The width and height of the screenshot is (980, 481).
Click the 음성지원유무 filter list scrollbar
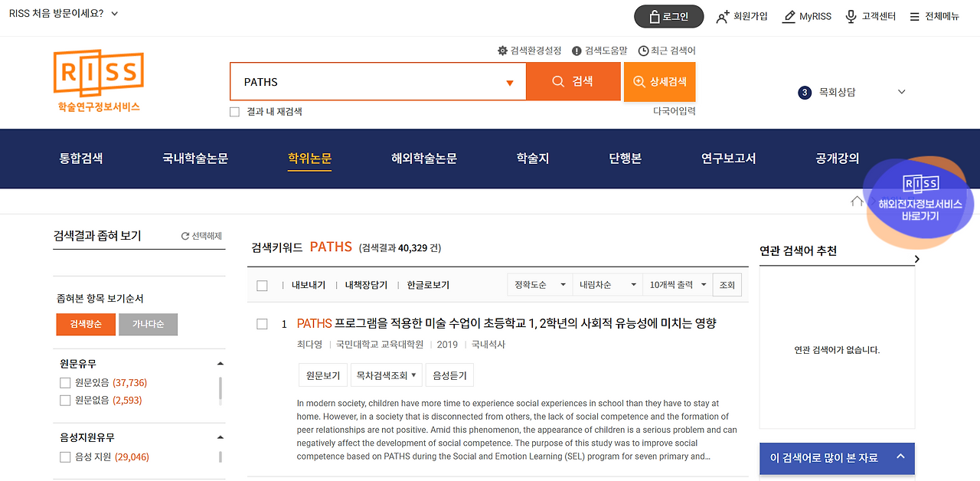click(x=220, y=456)
